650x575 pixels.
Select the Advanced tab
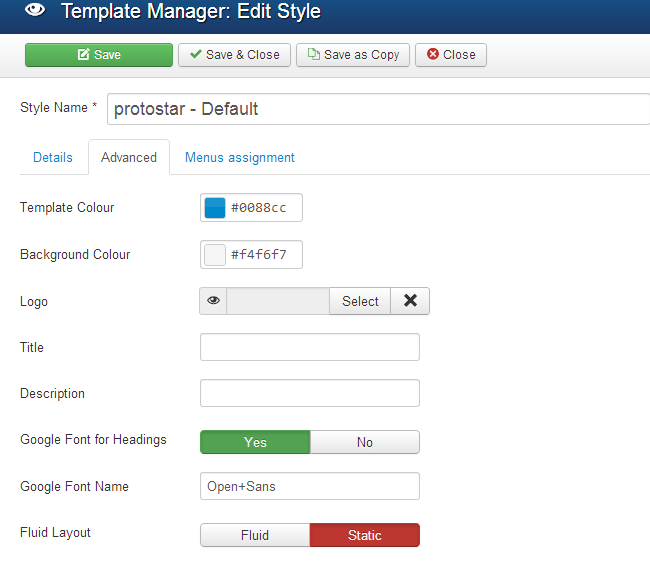129,157
